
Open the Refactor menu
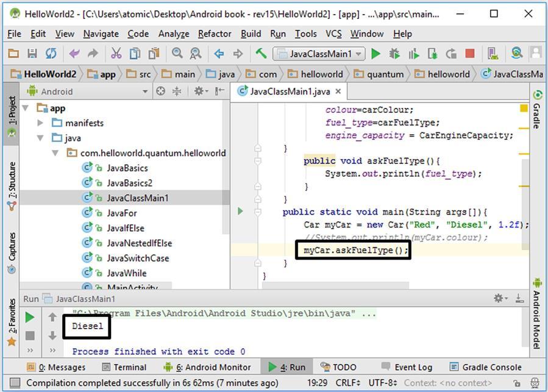tap(215, 34)
